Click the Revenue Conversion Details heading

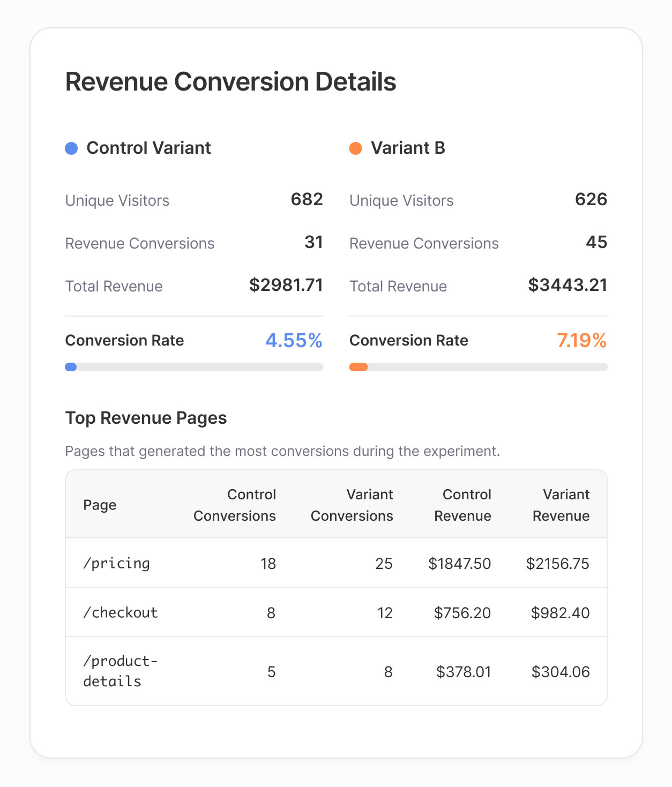pos(230,82)
